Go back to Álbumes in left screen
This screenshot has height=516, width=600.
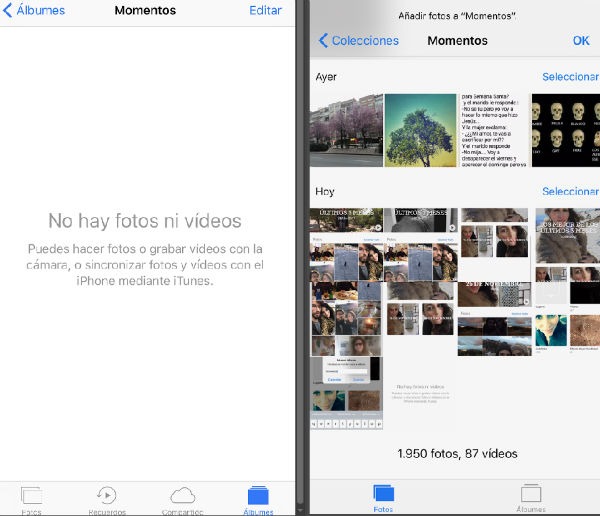34,10
